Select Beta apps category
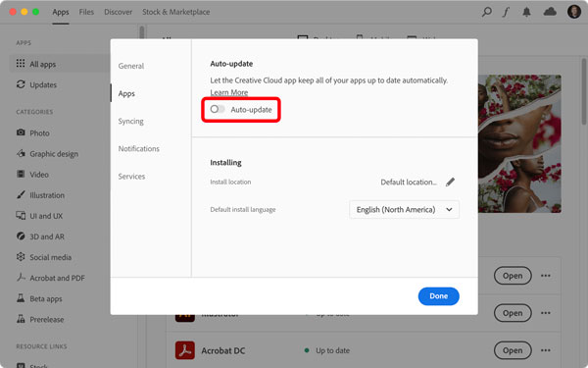This screenshot has width=588, height=368. 39,298
